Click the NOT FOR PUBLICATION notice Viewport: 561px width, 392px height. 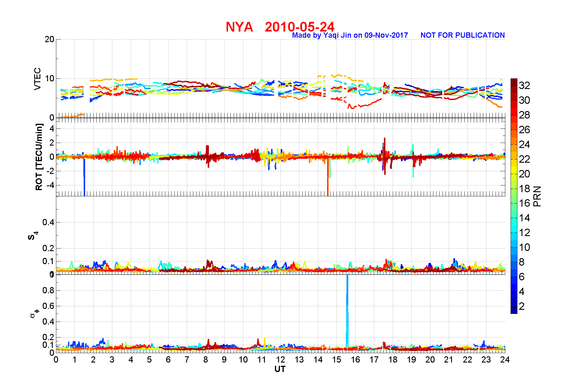pos(463,35)
